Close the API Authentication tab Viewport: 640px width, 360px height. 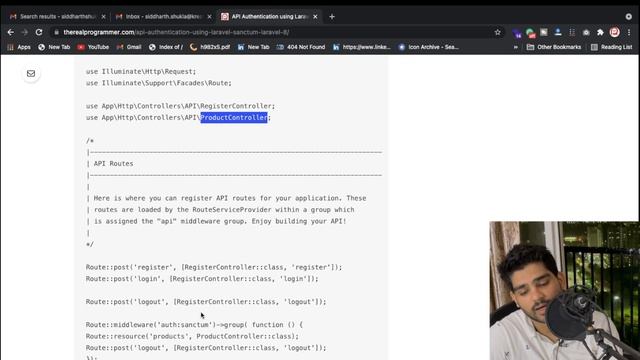tap(315, 17)
